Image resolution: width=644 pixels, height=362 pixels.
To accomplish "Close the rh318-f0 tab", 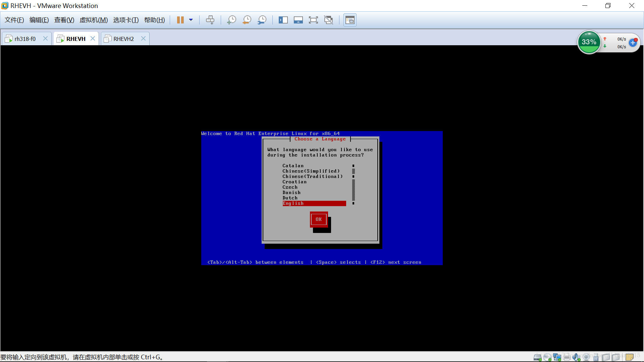I will coord(45,39).
